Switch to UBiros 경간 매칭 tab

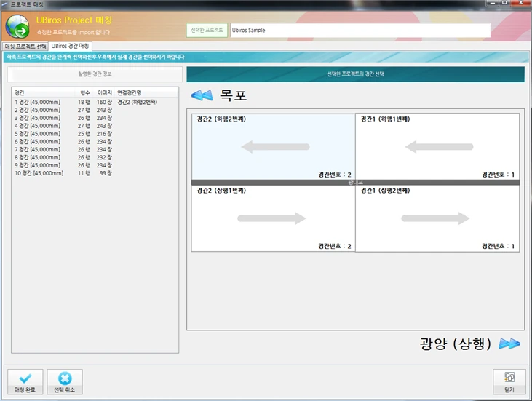pos(71,46)
